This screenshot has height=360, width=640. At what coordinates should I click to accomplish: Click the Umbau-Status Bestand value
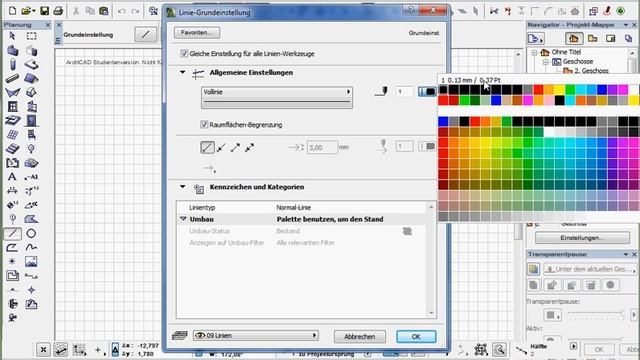point(288,231)
